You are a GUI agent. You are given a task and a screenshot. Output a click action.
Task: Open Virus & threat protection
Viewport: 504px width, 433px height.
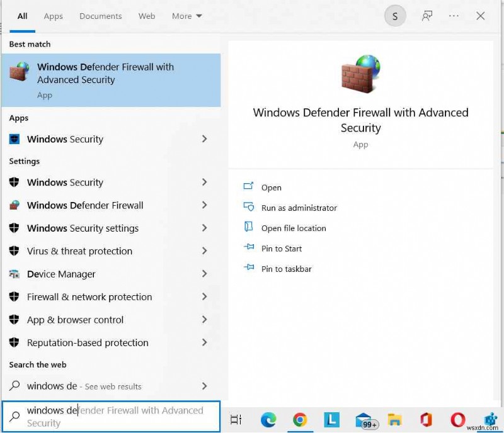[112, 251]
